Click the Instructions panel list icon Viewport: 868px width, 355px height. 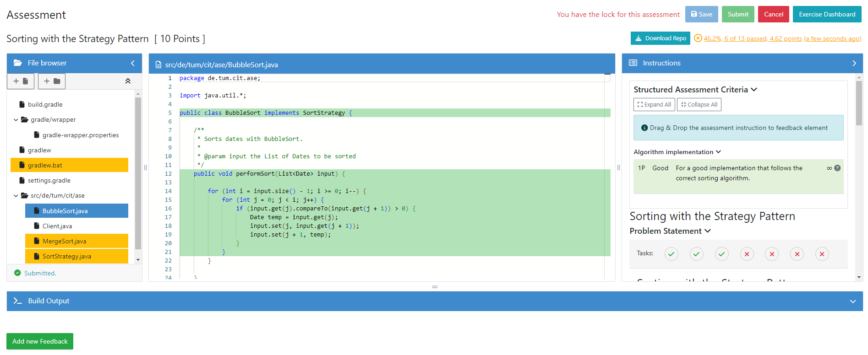(633, 63)
